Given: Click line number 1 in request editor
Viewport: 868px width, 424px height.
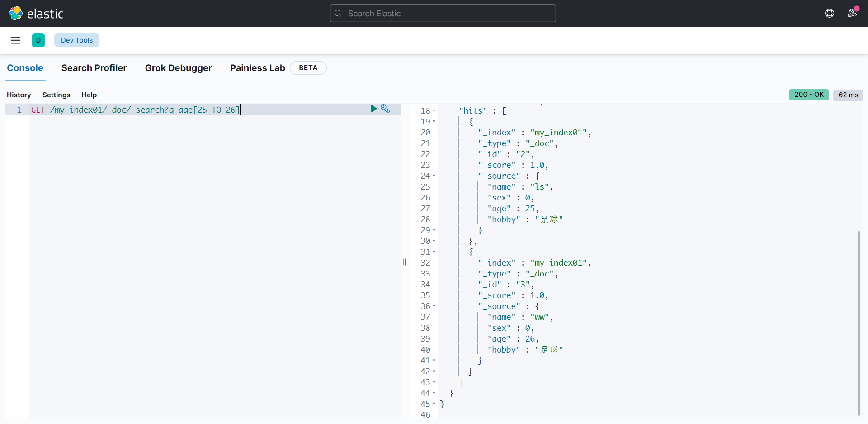Looking at the screenshot, I should pyautogui.click(x=19, y=110).
